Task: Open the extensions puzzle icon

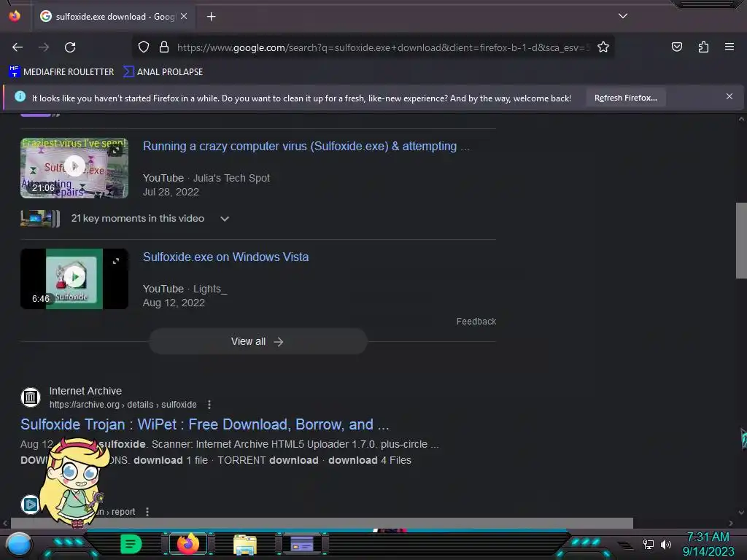Action: [x=703, y=47]
